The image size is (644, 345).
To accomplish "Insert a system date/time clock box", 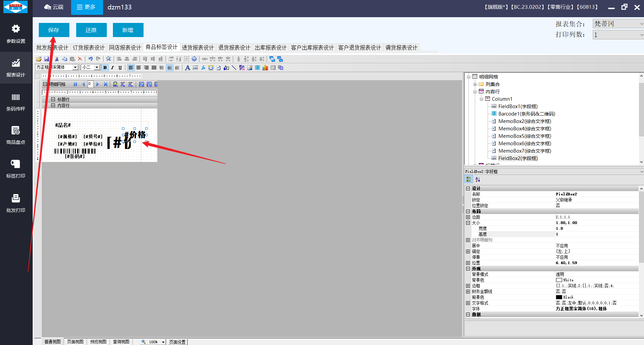I will pyautogui.click(x=211, y=68).
